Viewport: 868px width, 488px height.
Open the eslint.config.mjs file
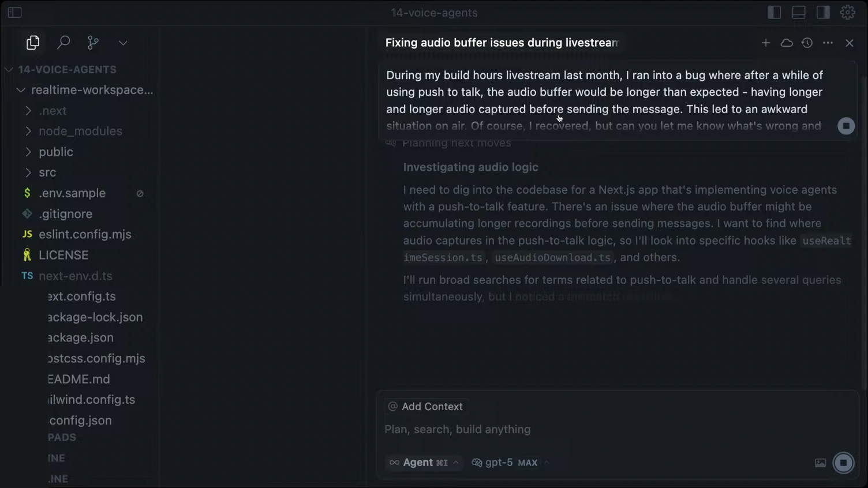85,234
